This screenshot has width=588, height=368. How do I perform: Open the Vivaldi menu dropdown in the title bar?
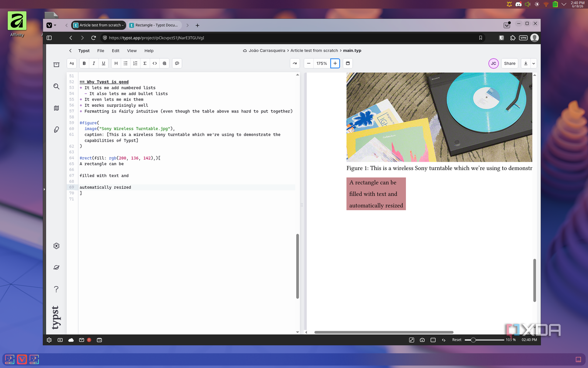click(51, 25)
